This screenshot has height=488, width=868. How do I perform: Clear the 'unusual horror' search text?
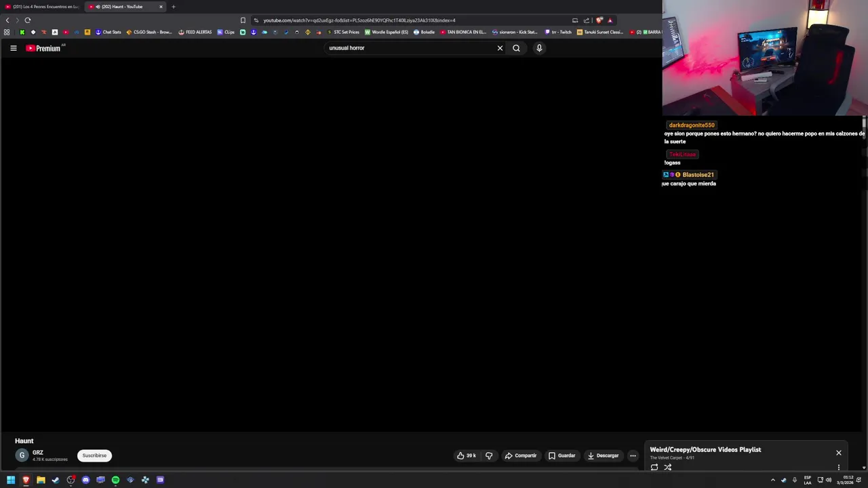500,48
